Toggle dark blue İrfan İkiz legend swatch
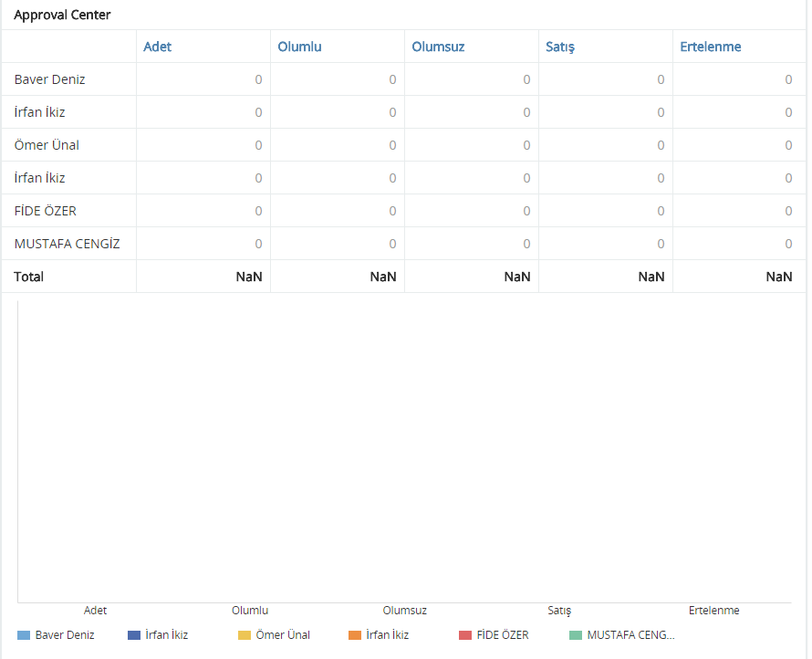The image size is (812, 659). click(134, 635)
